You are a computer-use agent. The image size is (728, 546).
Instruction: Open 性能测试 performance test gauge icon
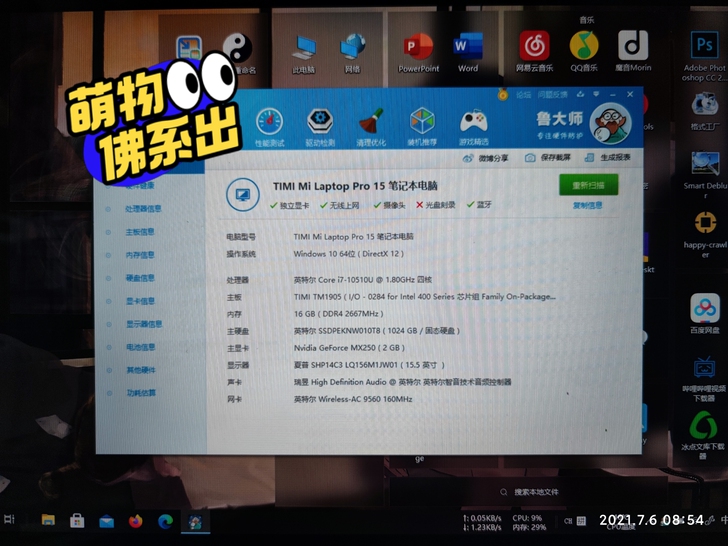(269, 127)
